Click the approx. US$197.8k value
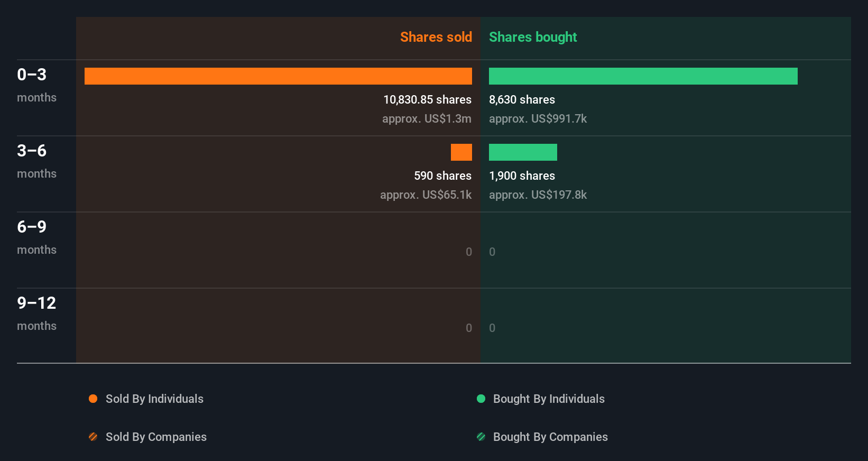This screenshot has height=461, width=868. (x=538, y=195)
